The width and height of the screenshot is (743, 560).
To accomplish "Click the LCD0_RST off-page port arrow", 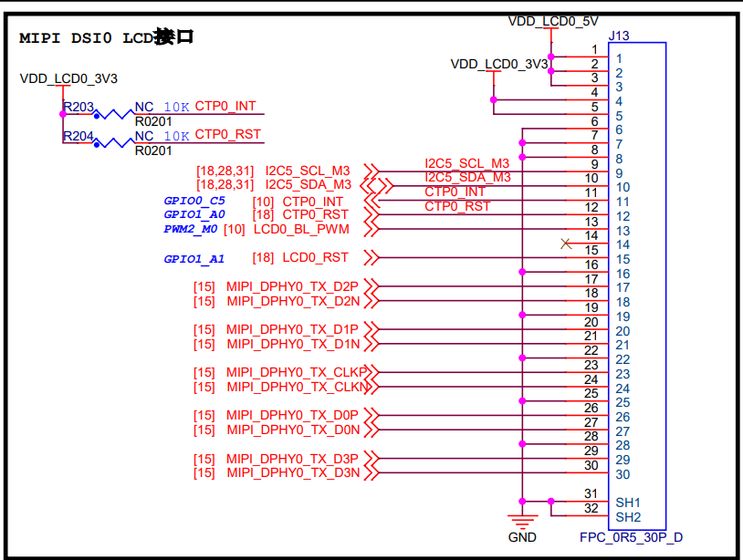I will coord(372,257).
